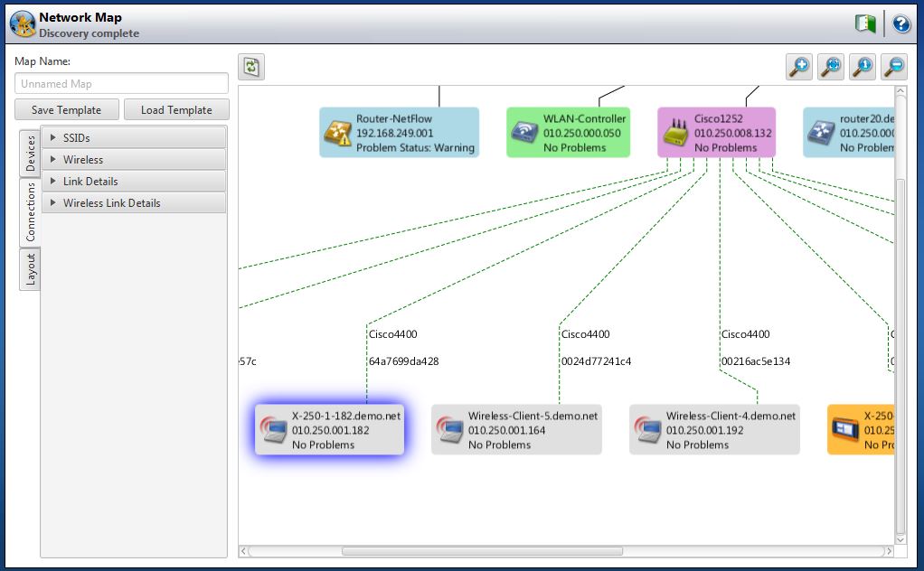
Task: Switch to the Devices tab
Action: click(30, 154)
